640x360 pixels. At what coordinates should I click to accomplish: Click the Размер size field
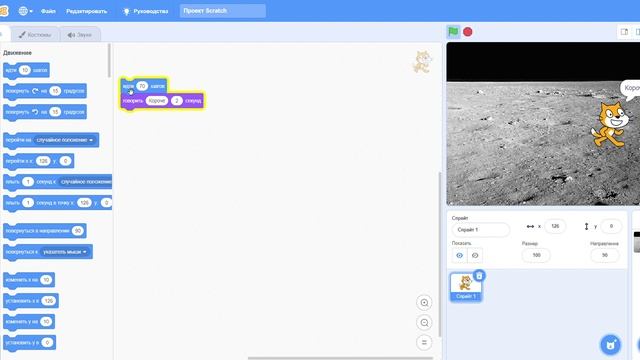click(x=536, y=255)
